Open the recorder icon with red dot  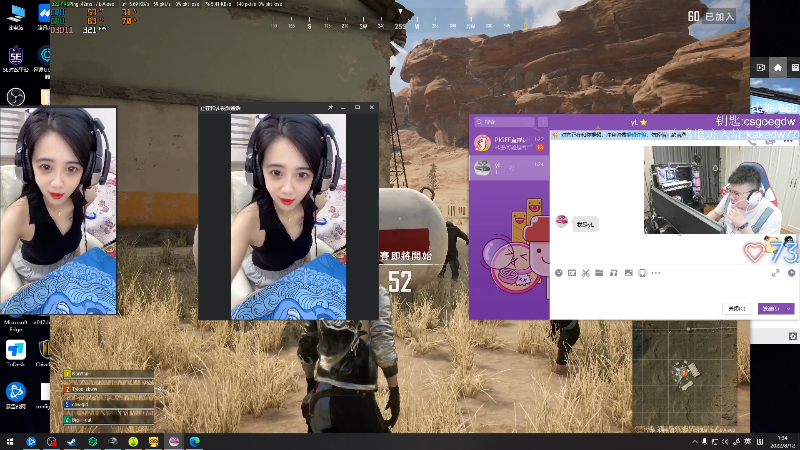[52, 442]
